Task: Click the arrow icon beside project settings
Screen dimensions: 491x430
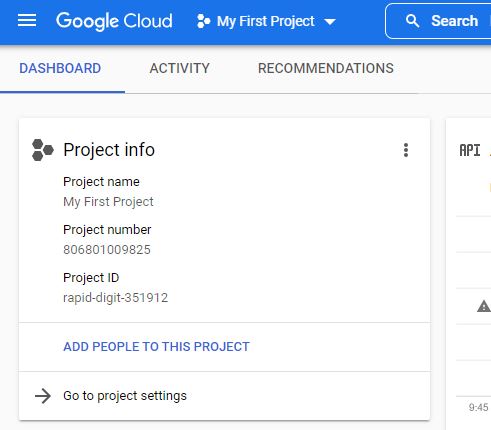Action: point(43,396)
